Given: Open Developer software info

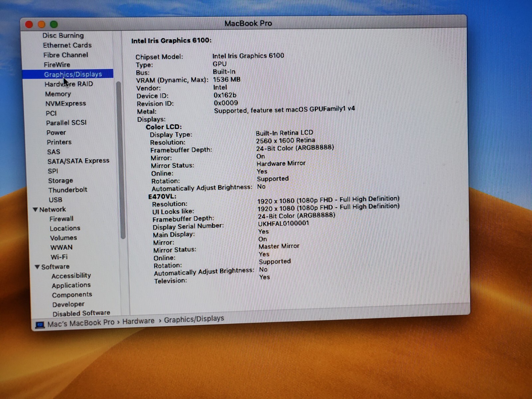Looking at the screenshot, I should point(68,304).
